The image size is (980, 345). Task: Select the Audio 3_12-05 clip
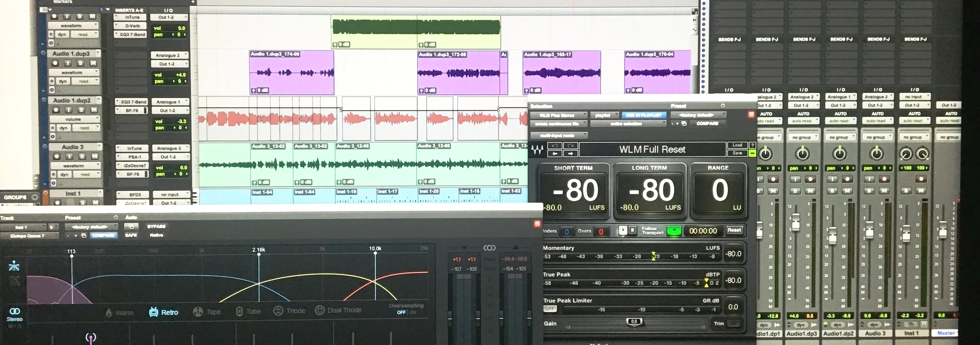tap(376, 164)
